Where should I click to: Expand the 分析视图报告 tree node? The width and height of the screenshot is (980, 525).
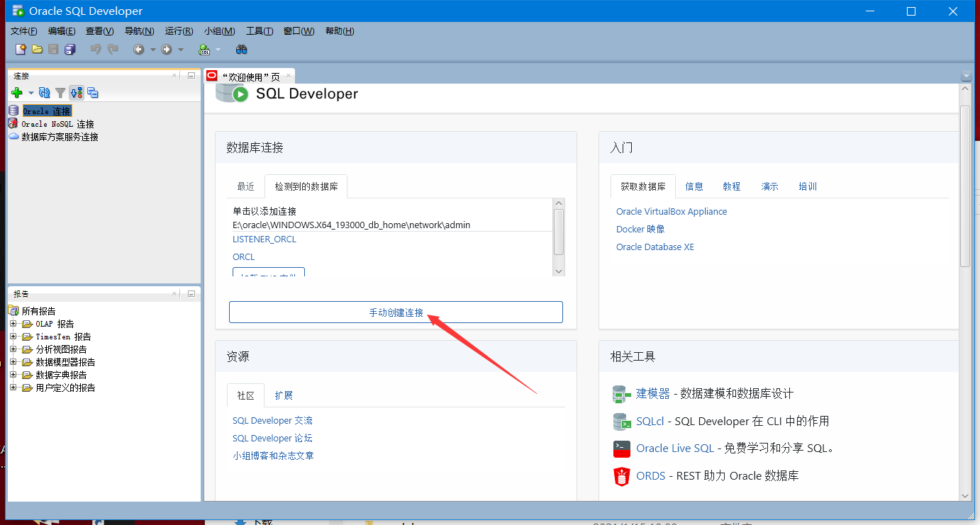(13, 349)
